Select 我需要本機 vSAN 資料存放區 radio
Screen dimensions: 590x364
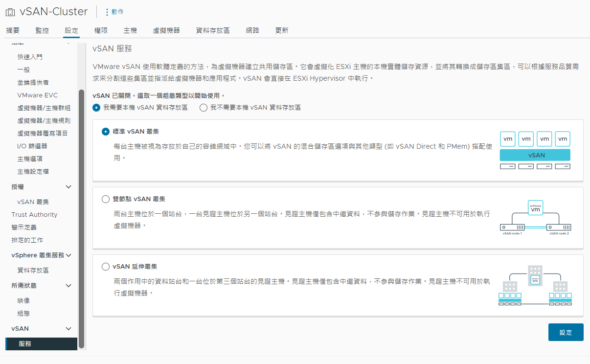point(96,108)
